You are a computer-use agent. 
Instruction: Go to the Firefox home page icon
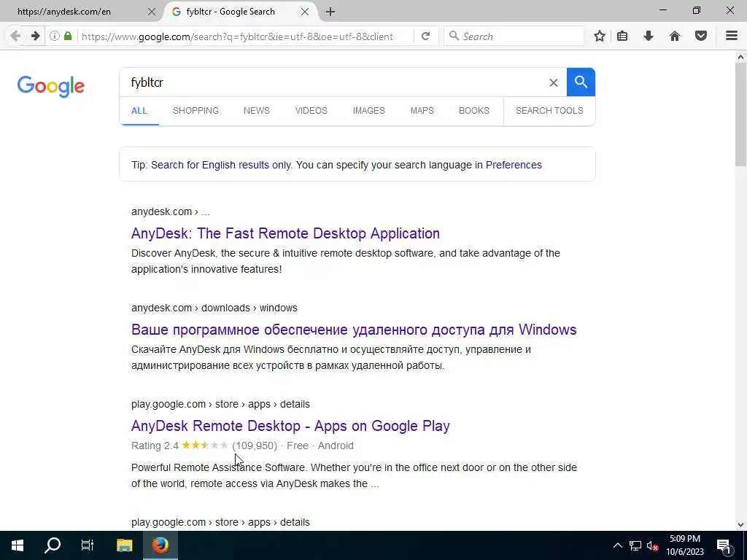click(675, 36)
